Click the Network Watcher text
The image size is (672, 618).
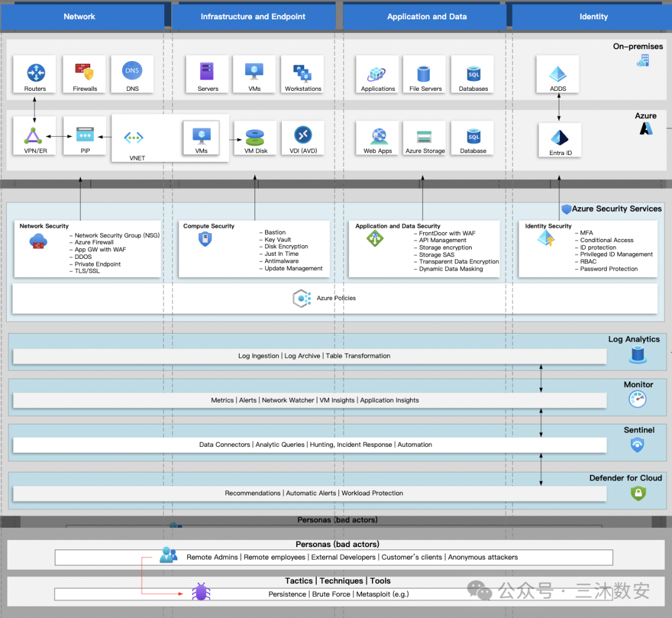pyautogui.click(x=288, y=400)
